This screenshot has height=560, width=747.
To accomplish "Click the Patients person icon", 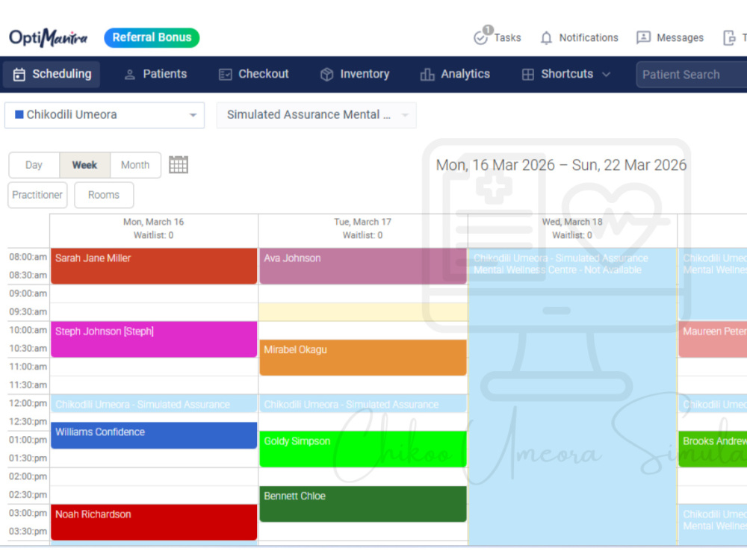I will point(129,75).
